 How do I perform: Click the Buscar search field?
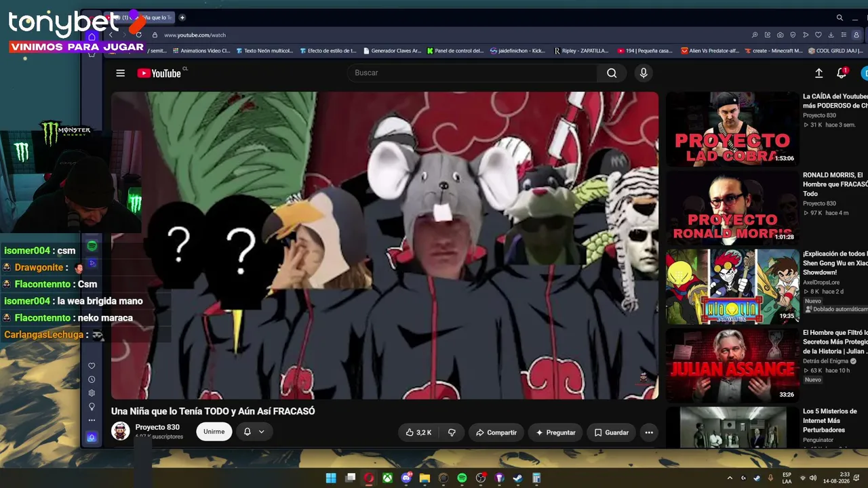click(x=473, y=73)
